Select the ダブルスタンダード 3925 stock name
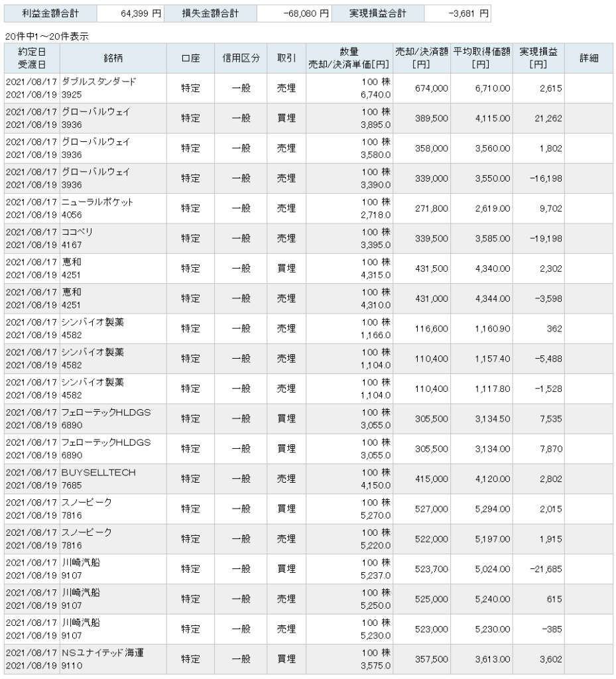Image resolution: width=616 pixels, height=679 pixels. 99,88
